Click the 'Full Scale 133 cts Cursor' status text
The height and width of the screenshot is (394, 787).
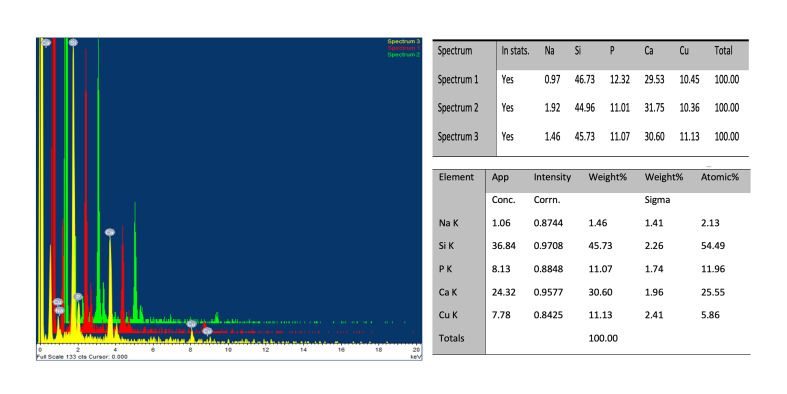click(82, 357)
